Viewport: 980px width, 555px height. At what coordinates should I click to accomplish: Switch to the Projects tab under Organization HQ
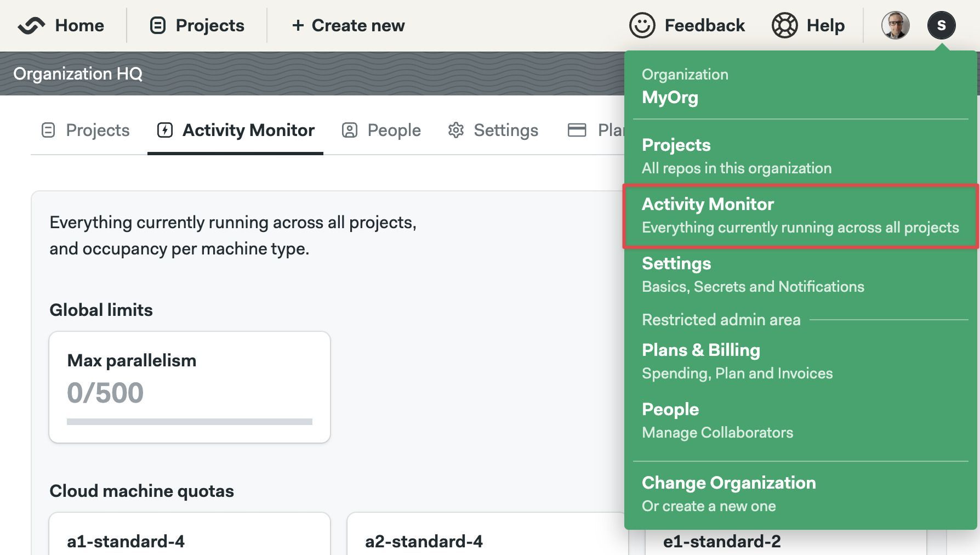click(86, 130)
